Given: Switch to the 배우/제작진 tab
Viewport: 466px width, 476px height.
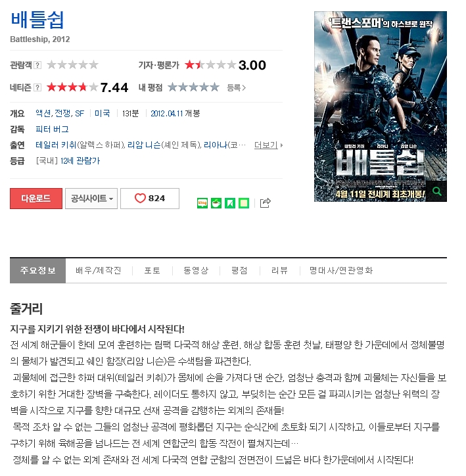Looking at the screenshot, I should click(x=99, y=270).
